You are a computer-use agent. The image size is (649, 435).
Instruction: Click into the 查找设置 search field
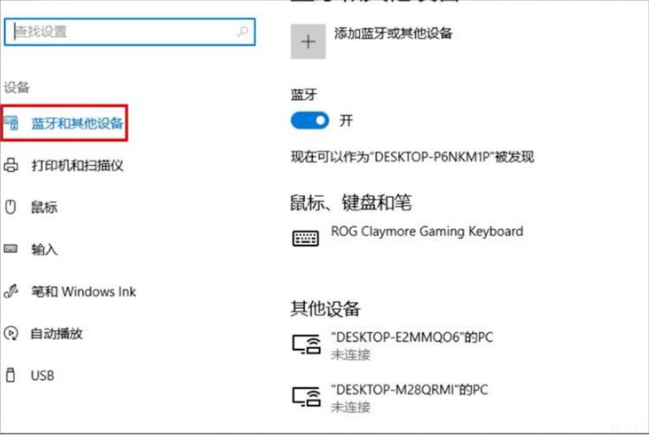tap(130, 32)
